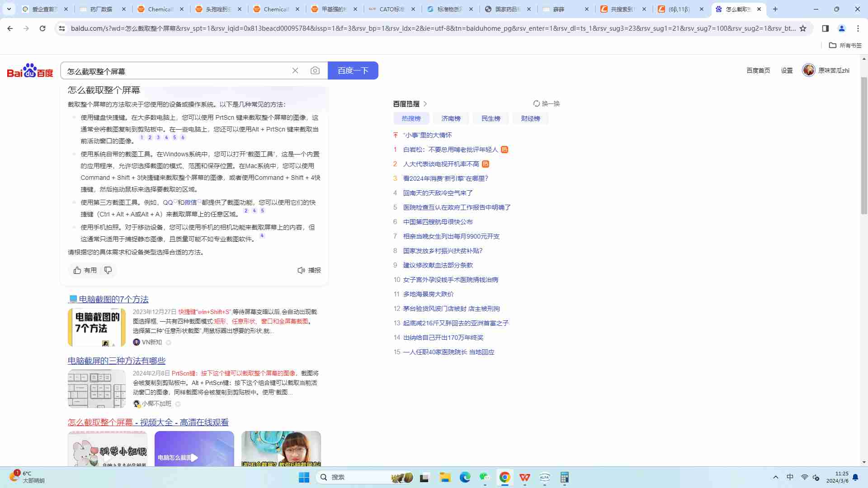This screenshot has width=868, height=488.
Task: Go back to previous page
Action: [10, 28]
